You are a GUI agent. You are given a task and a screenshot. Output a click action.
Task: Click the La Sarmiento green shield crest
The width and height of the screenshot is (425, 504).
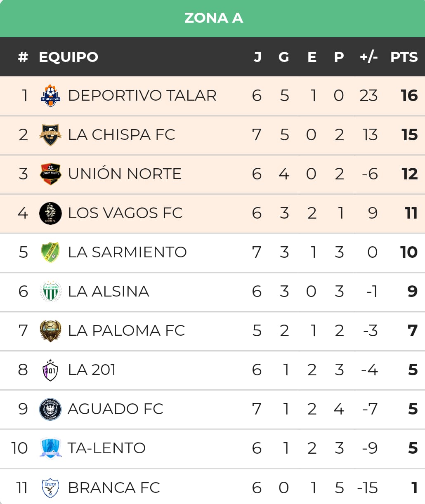[50, 252]
